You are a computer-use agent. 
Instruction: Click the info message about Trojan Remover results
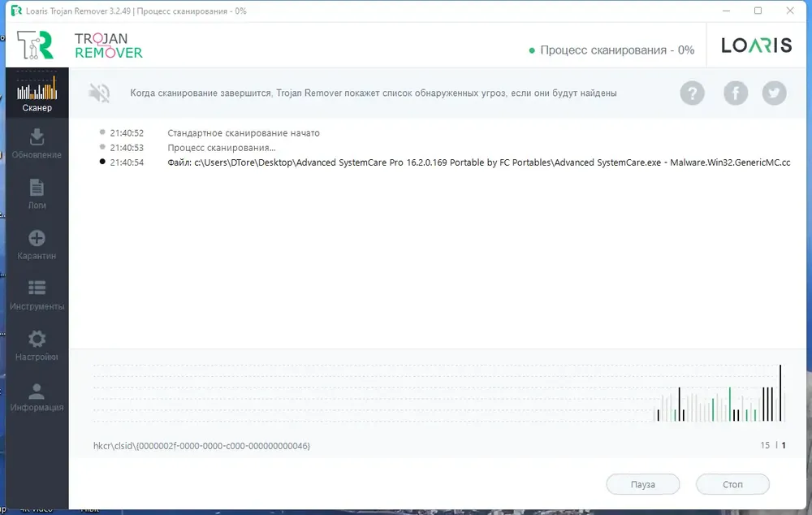tap(374, 93)
